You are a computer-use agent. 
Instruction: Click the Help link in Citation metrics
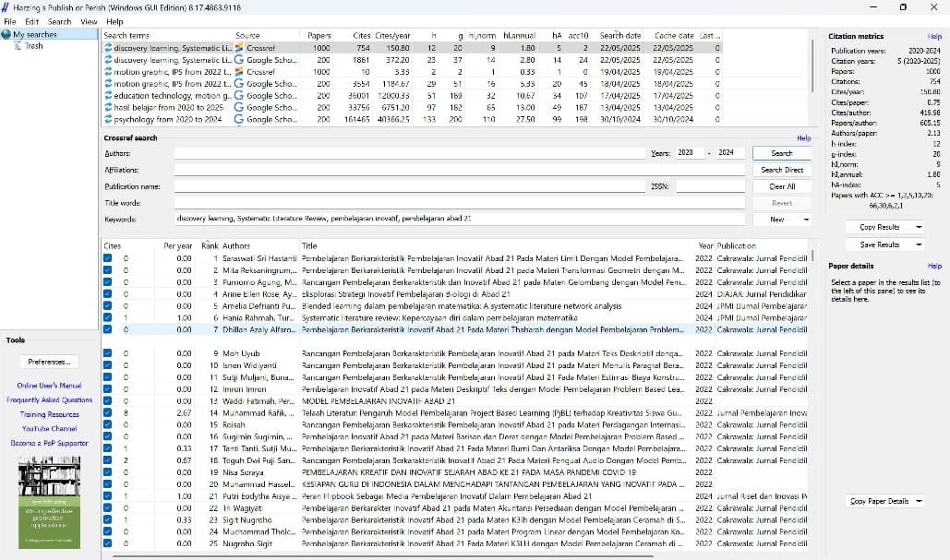(934, 36)
